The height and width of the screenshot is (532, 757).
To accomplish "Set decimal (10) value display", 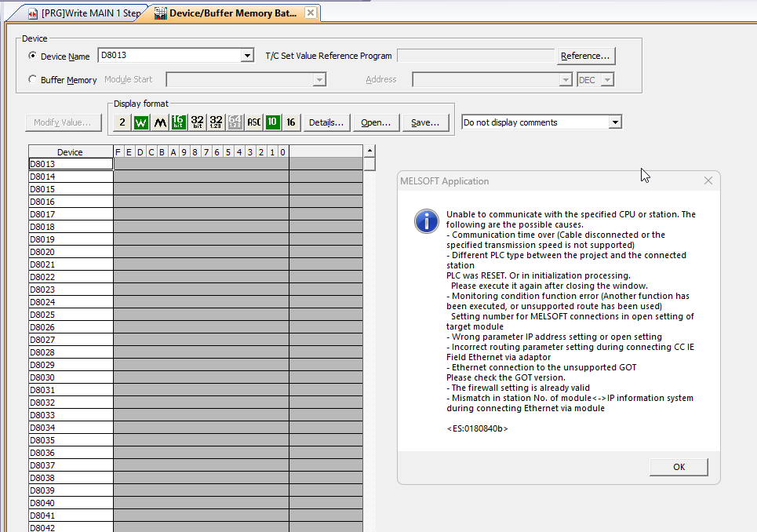I will (x=272, y=122).
